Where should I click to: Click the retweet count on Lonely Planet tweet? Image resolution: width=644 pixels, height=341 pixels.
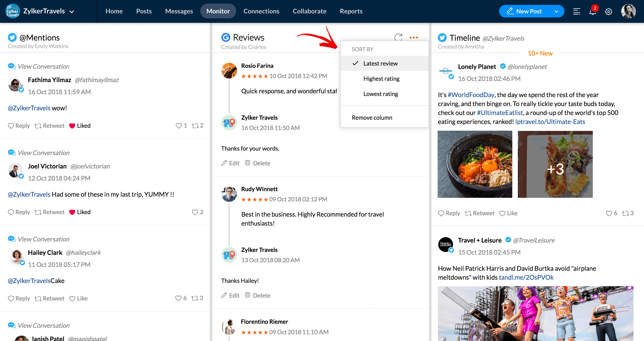pos(628,213)
